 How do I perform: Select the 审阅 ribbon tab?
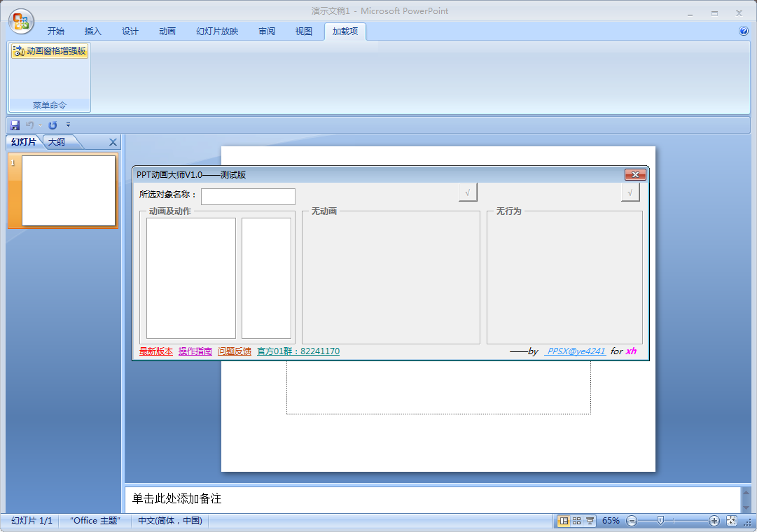coord(267,31)
